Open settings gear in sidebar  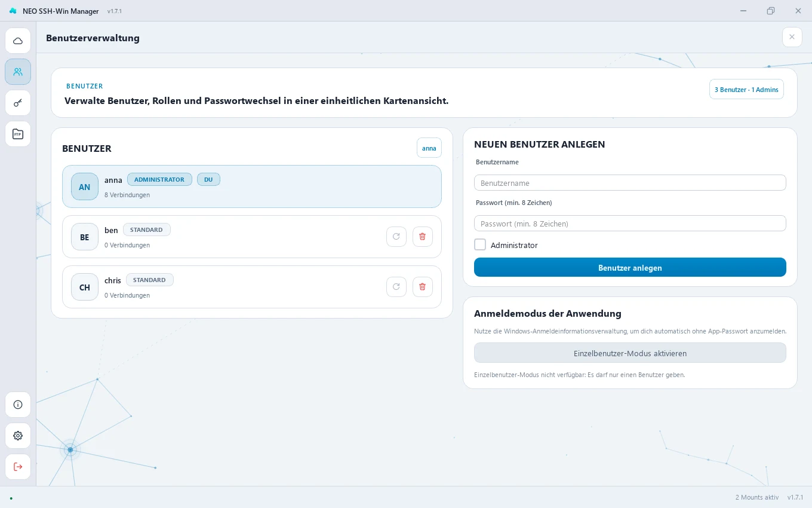click(18, 436)
